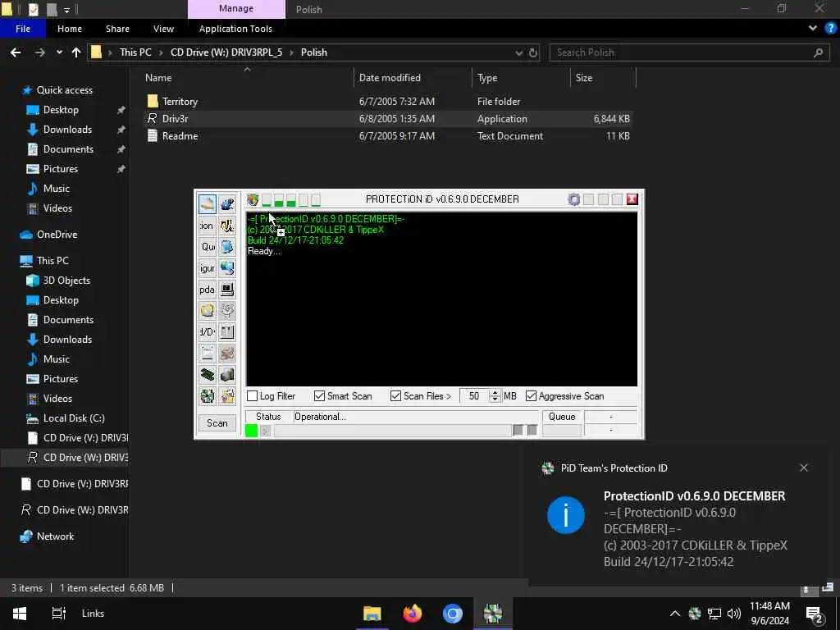This screenshot has height=630, width=840.
Task: Expand the chevron before 'Polish' in breadcrumb
Action: pyautogui.click(x=291, y=52)
